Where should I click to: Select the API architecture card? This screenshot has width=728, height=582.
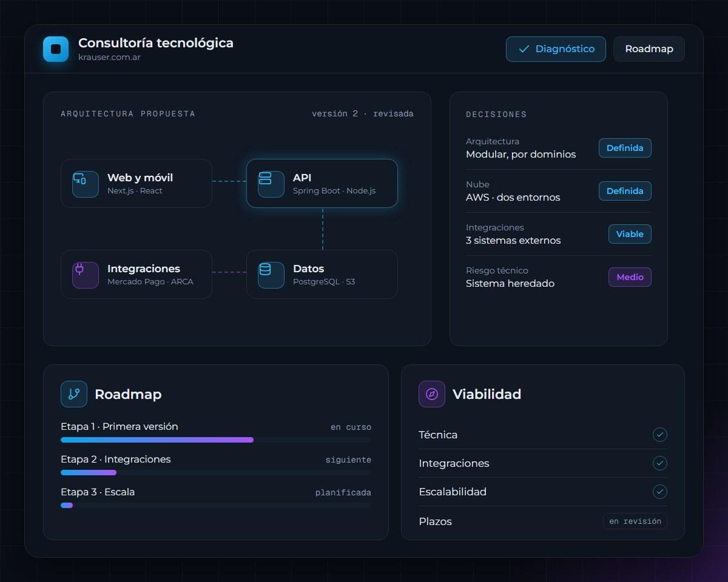322,183
